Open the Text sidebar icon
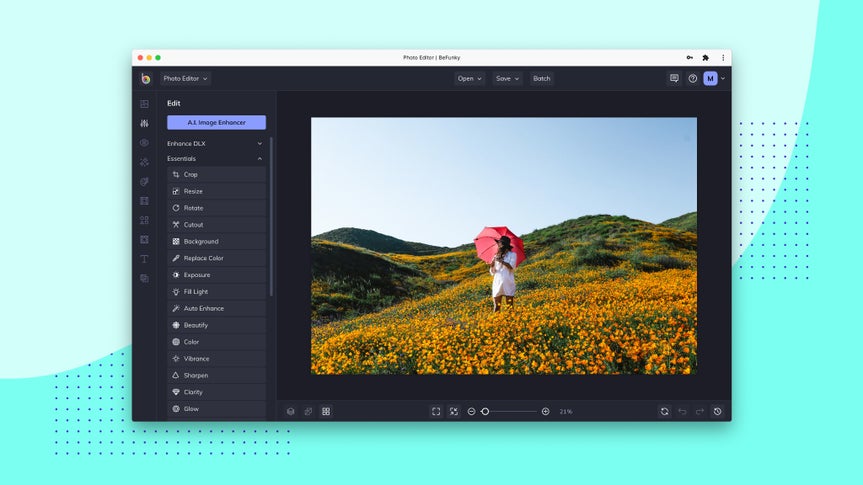863x485 pixels. (x=144, y=259)
